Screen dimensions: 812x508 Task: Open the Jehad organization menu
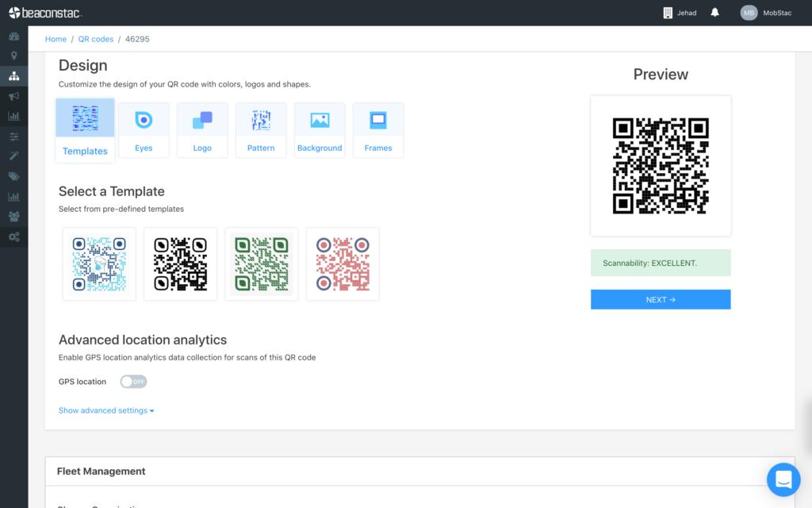pyautogui.click(x=680, y=13)
